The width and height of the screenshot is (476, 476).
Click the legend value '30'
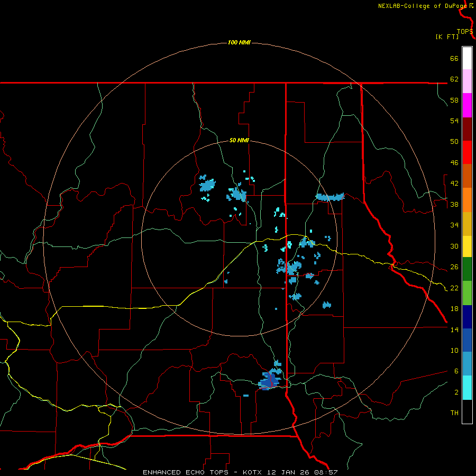[454, 246]
